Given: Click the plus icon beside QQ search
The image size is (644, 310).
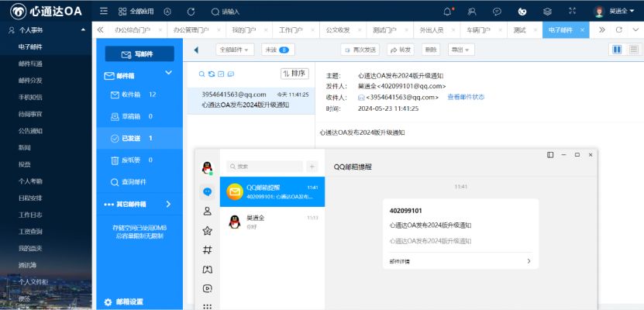Looking at the screenshot, I should point(312,166).
